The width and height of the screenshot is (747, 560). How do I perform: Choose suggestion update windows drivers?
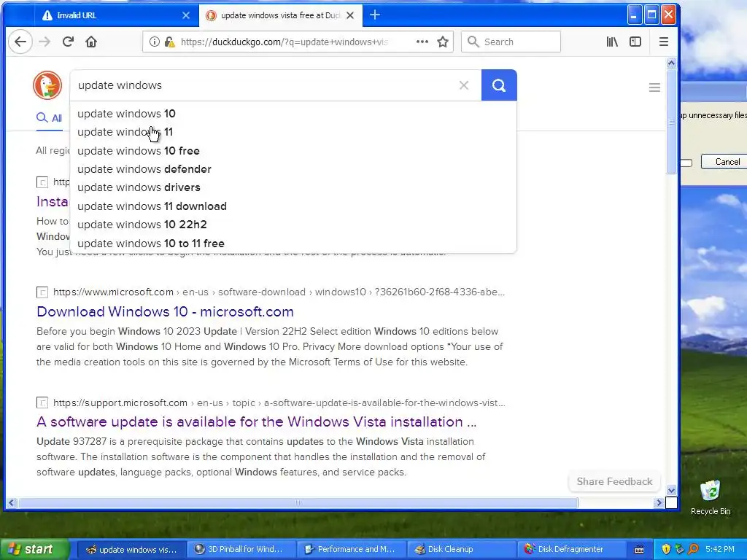coord(293,187)
